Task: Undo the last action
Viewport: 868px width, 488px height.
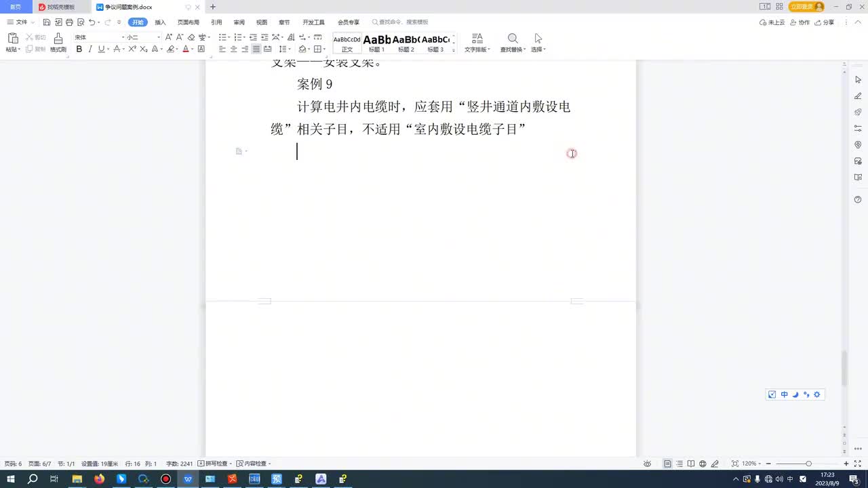Action: point(92,22)
